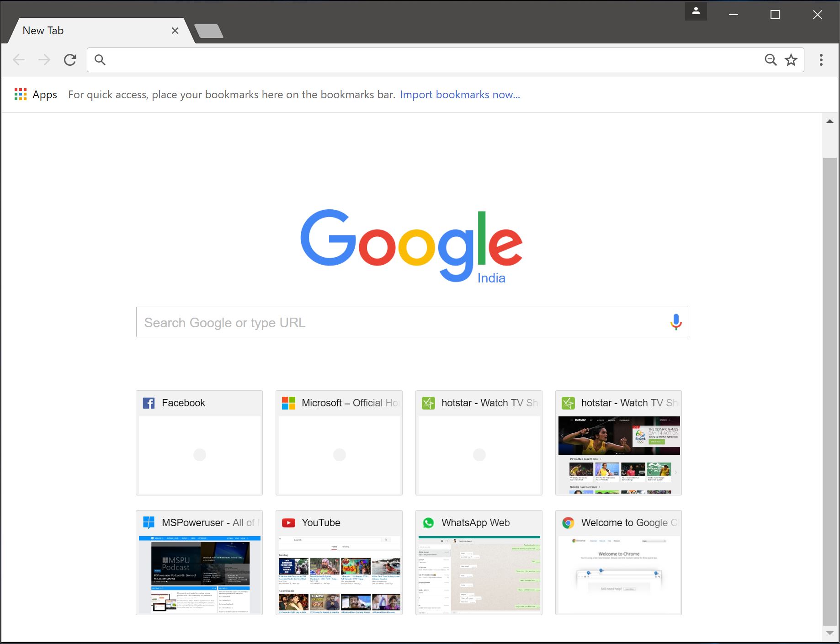
Task: Click the browser back navigation arrow
Action: coord(19,59)
